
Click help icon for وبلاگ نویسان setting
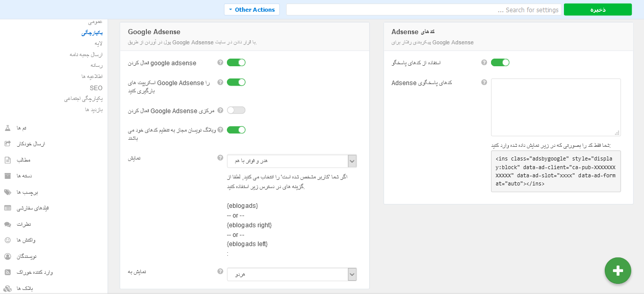(220, 130)
